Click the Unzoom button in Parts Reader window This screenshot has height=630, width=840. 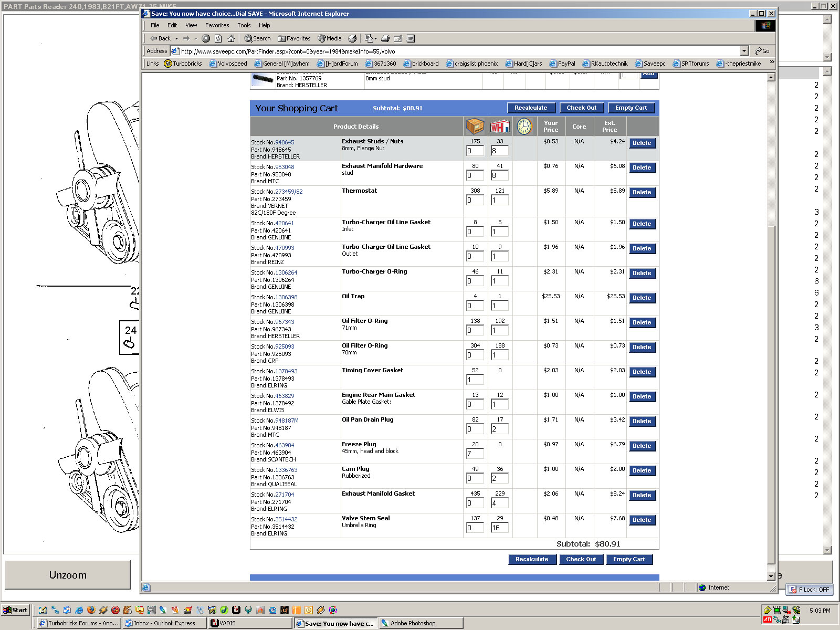pos(68,575)
